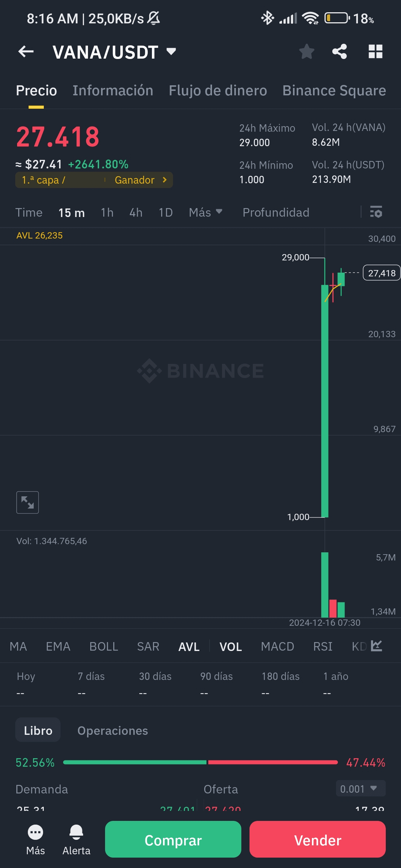
Task: Add VANA/USDT to favorites with star
Action: click(307, 52)
